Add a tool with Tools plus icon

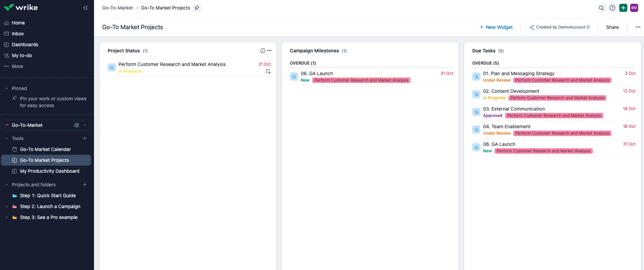[85, 138]
